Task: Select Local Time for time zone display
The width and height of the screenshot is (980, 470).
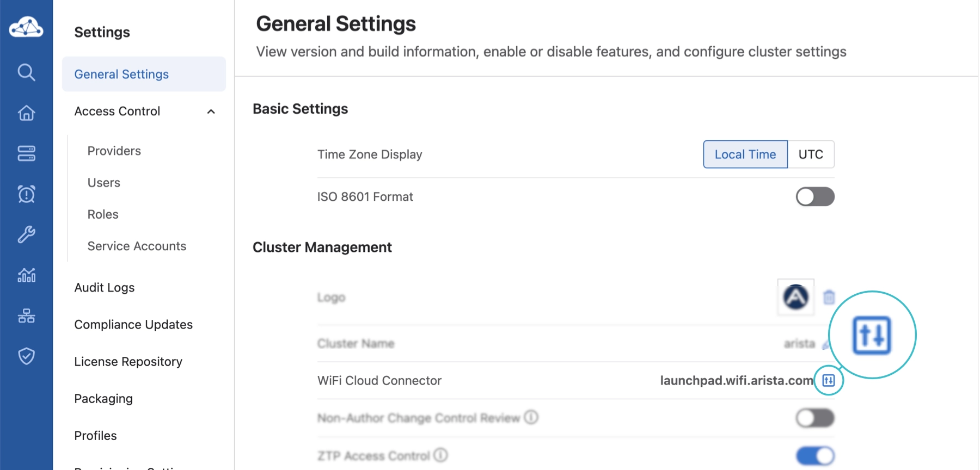Action: pyautogui.click(x=745, y=154)
